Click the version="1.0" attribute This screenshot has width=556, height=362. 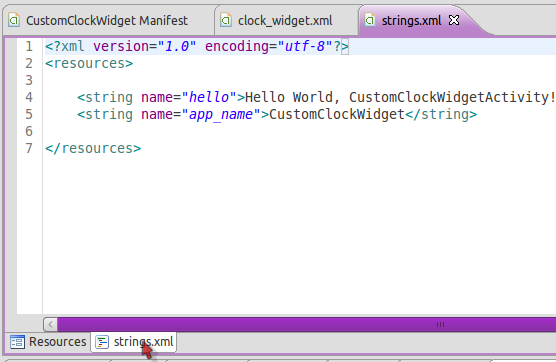point(144,46)
